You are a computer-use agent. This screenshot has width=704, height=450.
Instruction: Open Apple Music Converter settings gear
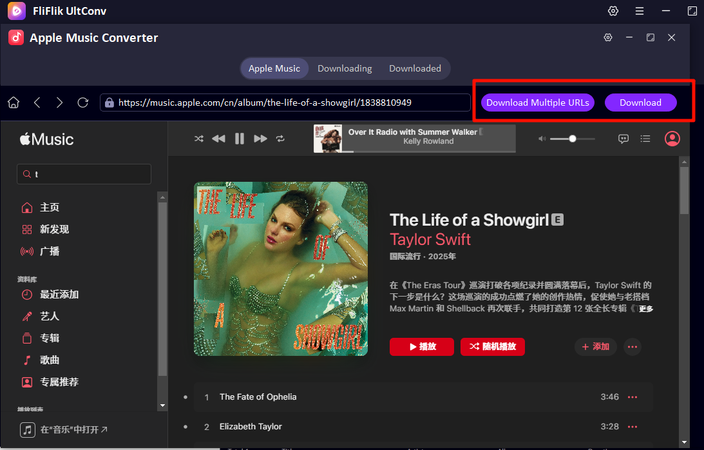(608, 37)
